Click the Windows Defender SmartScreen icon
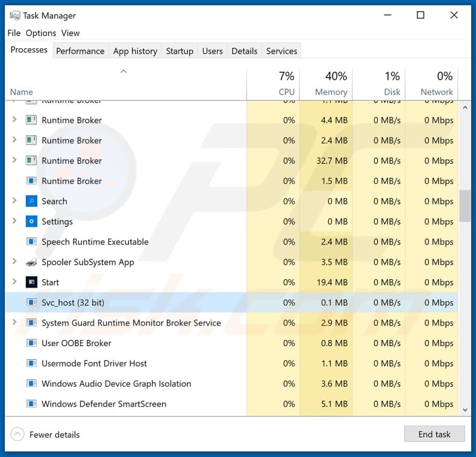 (x=31, y=403)
